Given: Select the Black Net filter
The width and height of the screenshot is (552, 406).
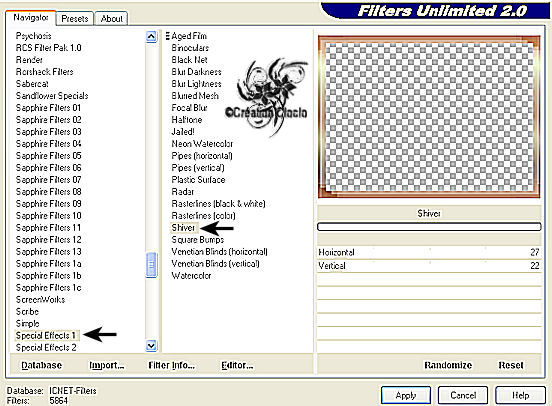Looking at the screenshot, I should point(189,60).
